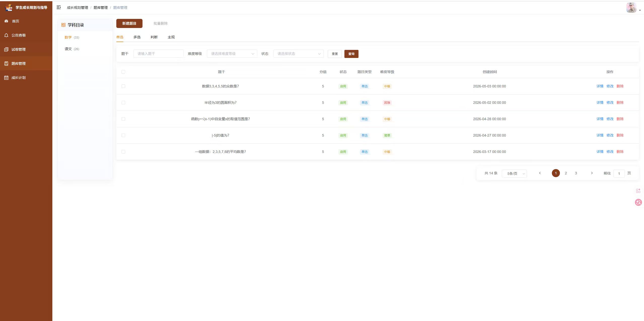Viewport: 644px width, 321px height.
Task: Check the row 半径为3的圆面积为?
Action: [x=123, y=103]
